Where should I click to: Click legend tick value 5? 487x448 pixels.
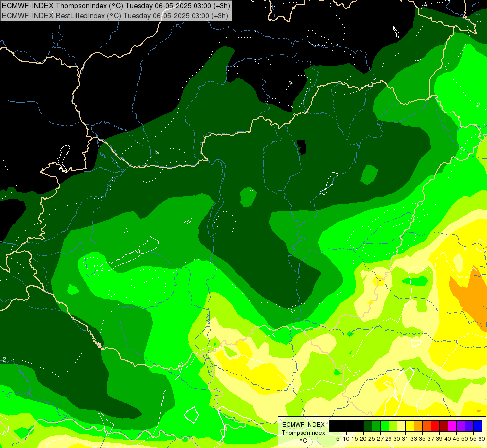338,439
